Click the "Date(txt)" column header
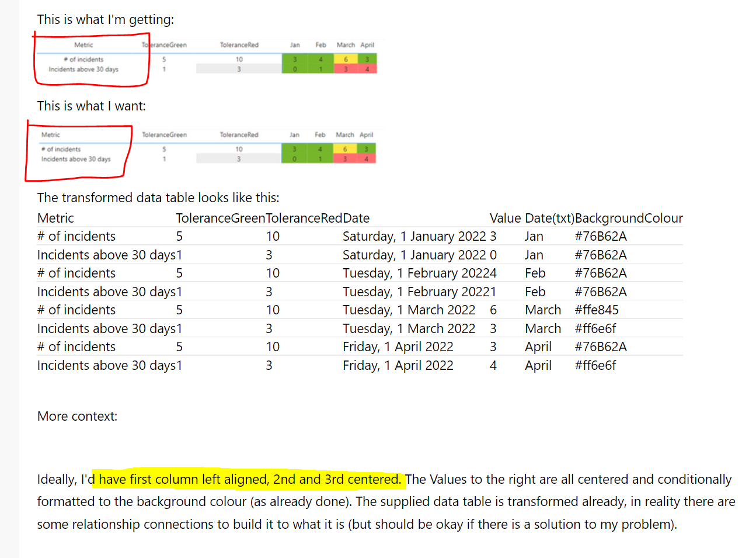 point(549,218)
